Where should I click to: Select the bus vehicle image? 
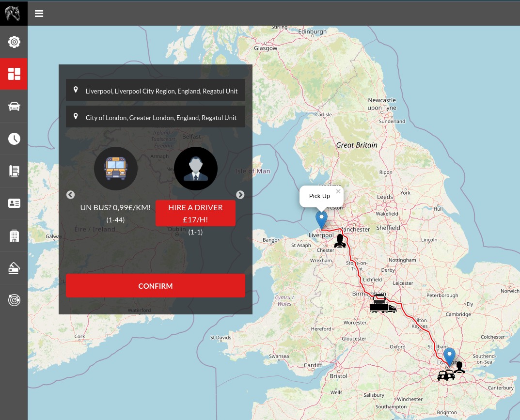[x=116, y=169]
